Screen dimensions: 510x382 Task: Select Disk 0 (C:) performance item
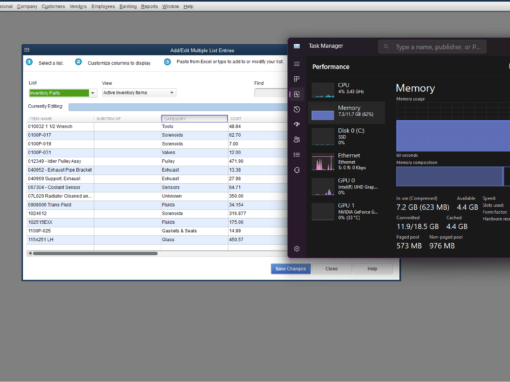pos(347,136)
